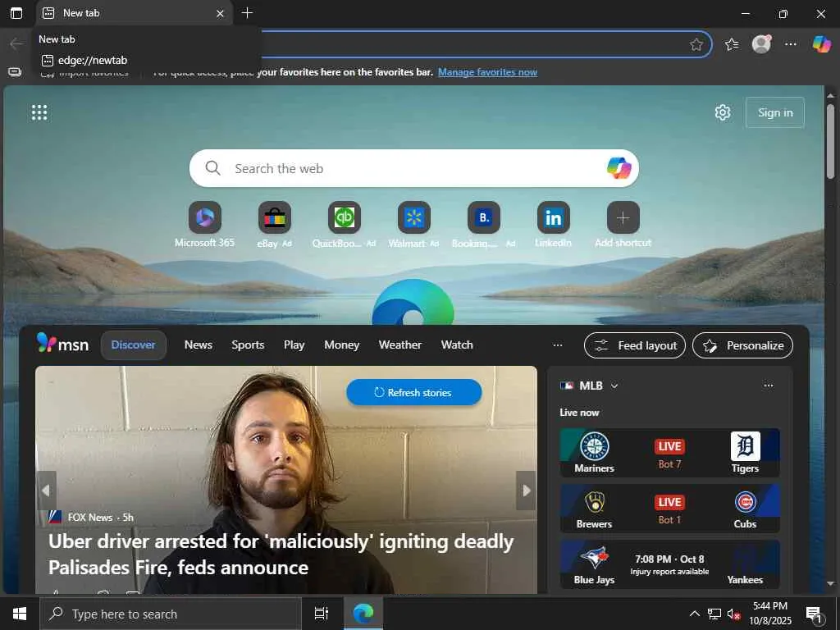Open the network tray icon
The image size is (840, 630).
point(714,614)
